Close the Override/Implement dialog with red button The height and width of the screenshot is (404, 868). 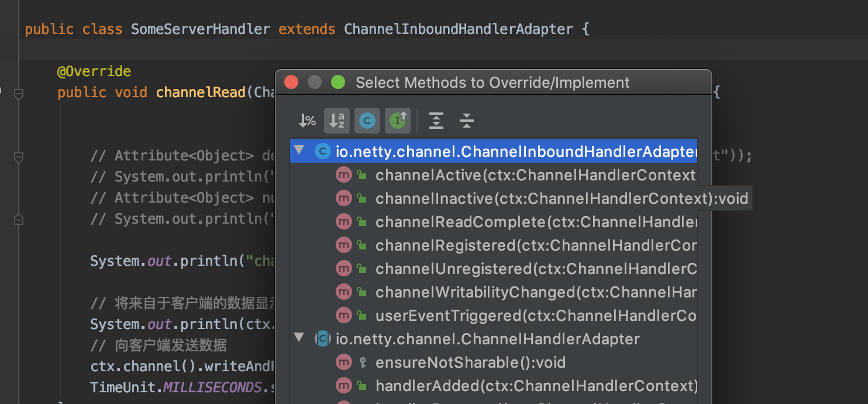point(291,83)
